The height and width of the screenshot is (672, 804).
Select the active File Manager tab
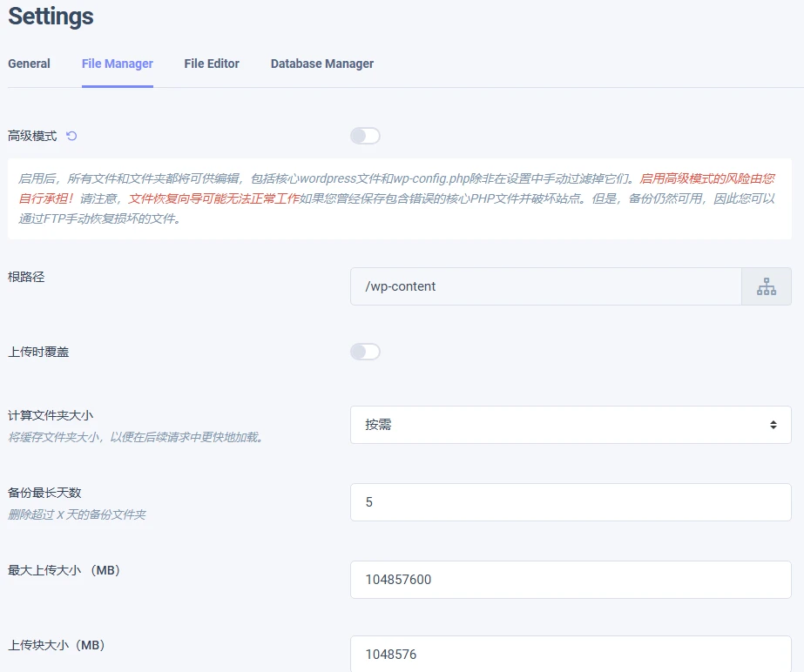pyautogui.click(x=118, y=64)
